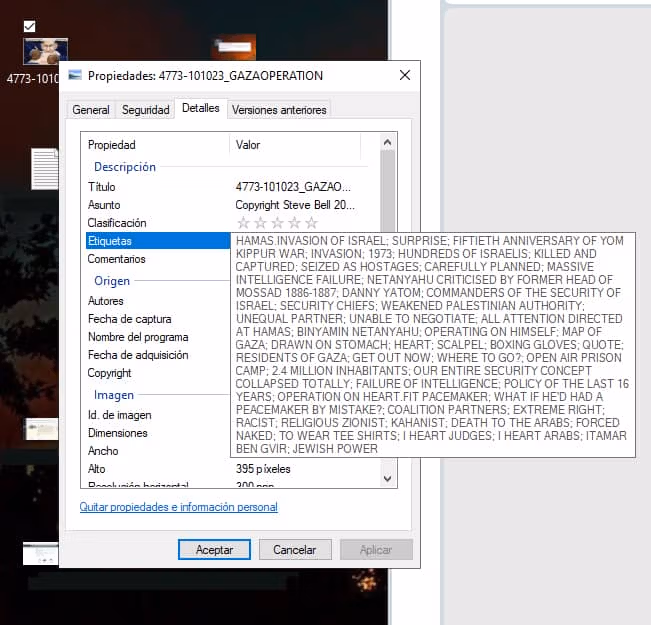Click the Título value 4773-101023_GAZAO...
This screenshot has height=625, width=651.
pos(293,187)
